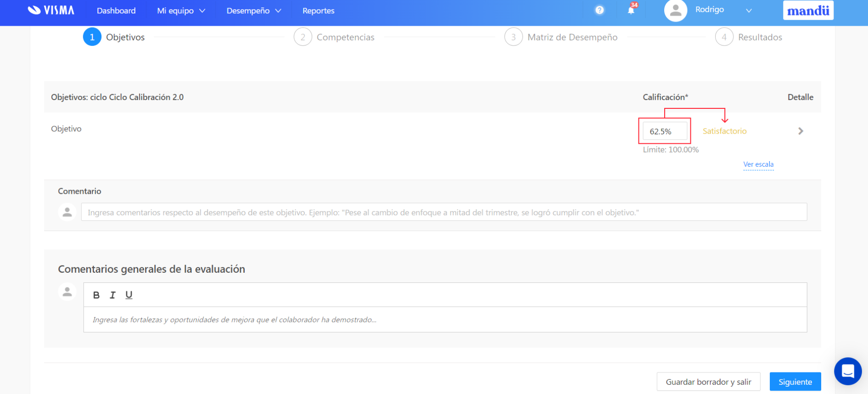Open the help question mark icon
The image size is (868, 394).
(599, 10)
